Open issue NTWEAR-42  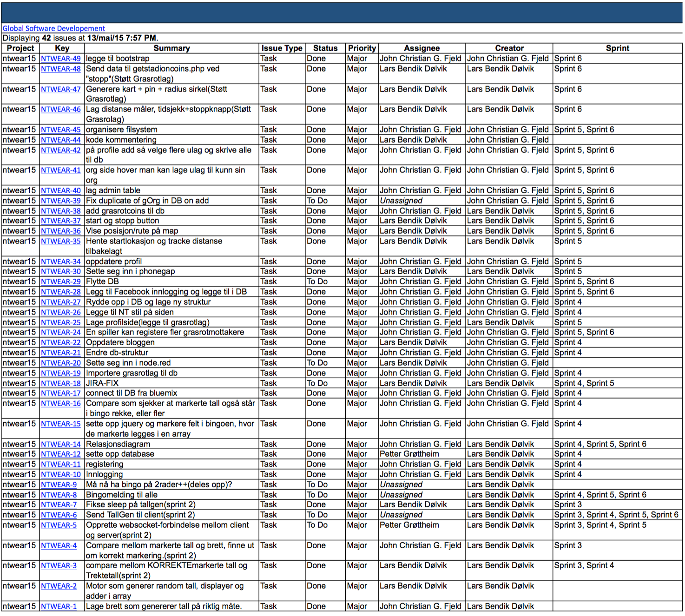(x=61, y=150)
